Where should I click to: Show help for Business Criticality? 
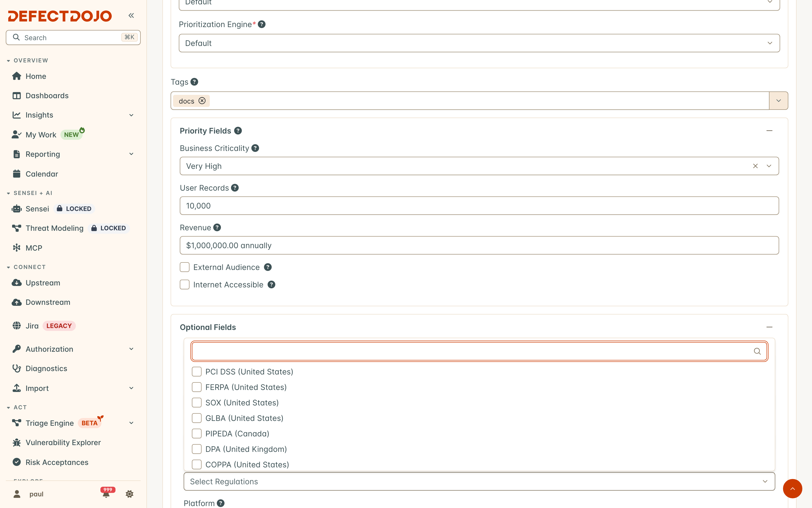click(x=255, y=148)
